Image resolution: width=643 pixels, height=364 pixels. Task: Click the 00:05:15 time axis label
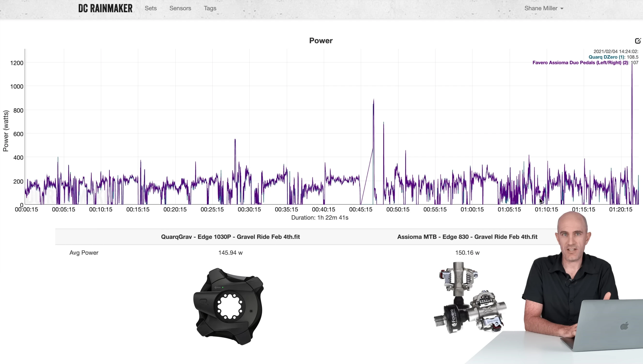[x=63, y=209]
